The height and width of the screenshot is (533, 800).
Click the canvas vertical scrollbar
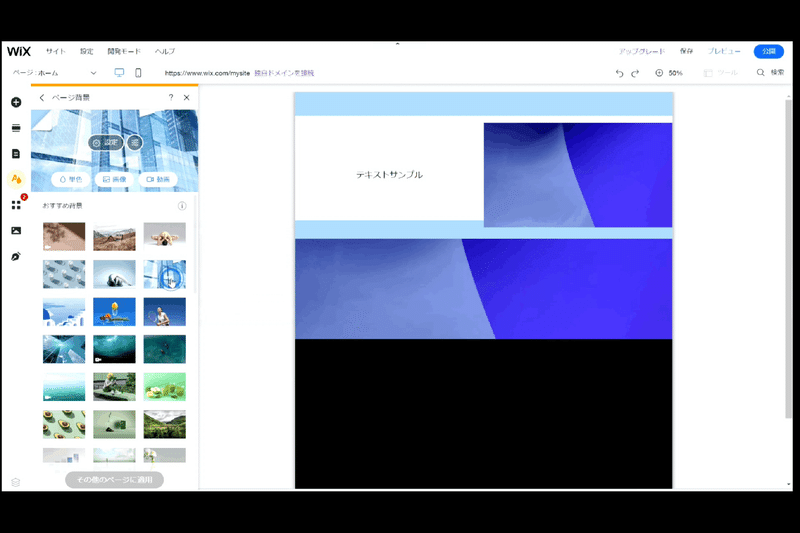pyautogui.click(x=788, y=259)
